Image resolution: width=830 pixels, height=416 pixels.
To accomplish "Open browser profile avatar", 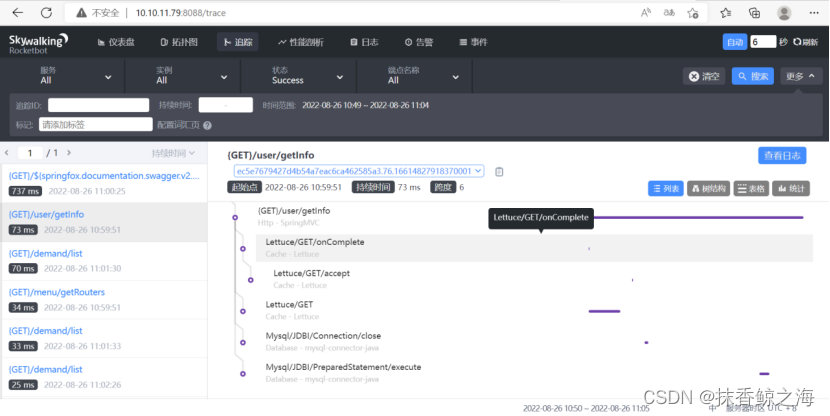I will (784, 13).
